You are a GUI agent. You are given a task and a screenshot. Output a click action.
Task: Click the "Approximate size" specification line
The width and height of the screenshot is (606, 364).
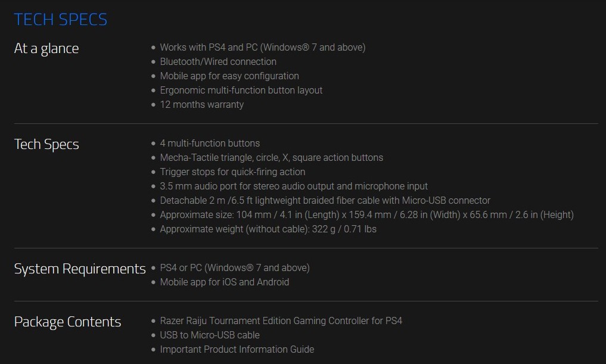[367, 214]
